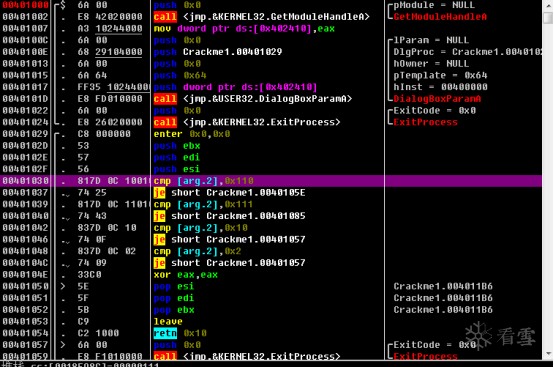Click address cell 0040101D

tap(25, 99)
